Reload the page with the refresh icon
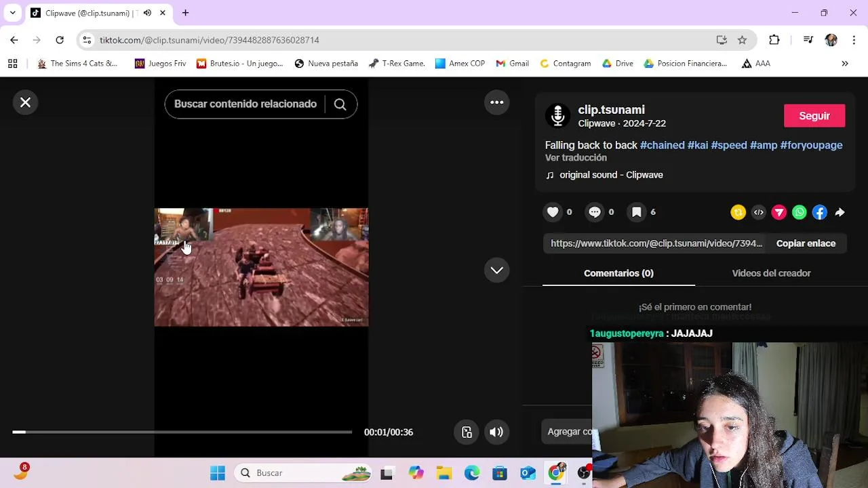 [60, 40]
